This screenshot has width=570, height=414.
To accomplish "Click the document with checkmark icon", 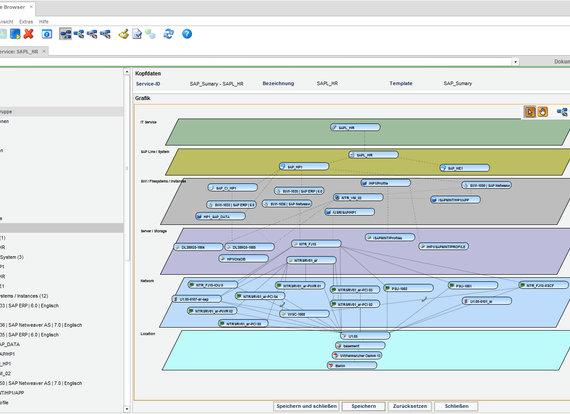I will (x=137, y=34).
